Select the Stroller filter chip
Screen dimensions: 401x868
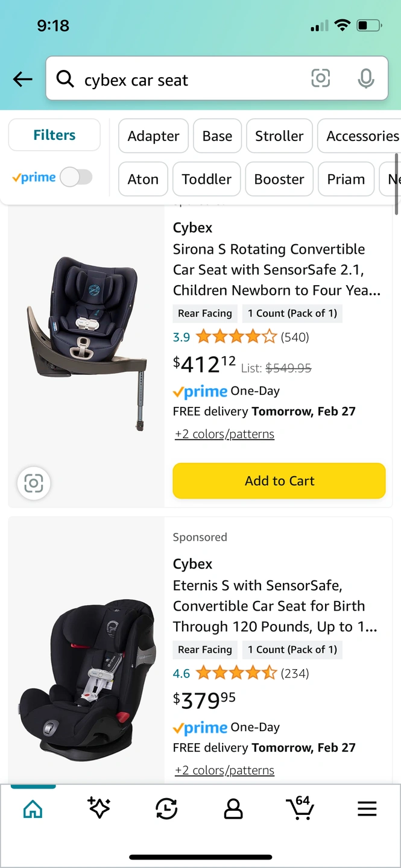(279, 136)
